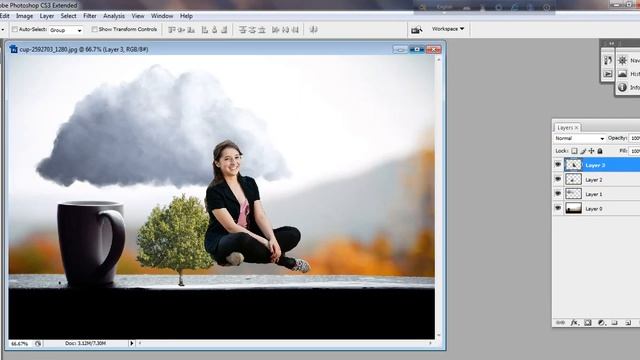Click the Opacity value field
640x360 pixels.
tap(635, 138)
